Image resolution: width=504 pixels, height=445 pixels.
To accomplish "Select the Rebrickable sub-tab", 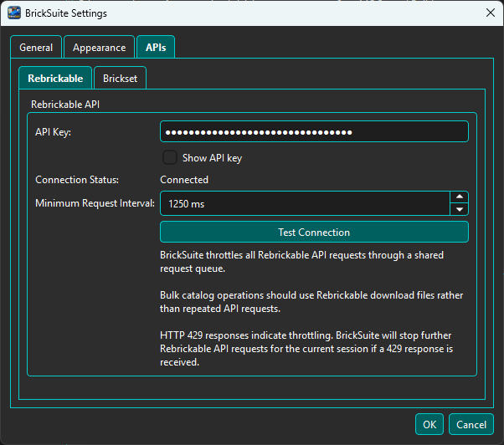I will [55, 78].
